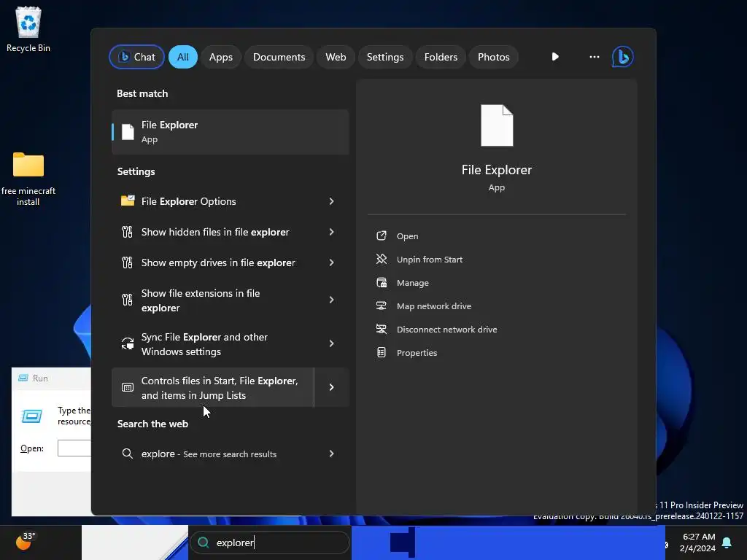Viewport: 747px width, 560px height.
Task: Click the Sync File Explorer sync icon
Action: 127,344
